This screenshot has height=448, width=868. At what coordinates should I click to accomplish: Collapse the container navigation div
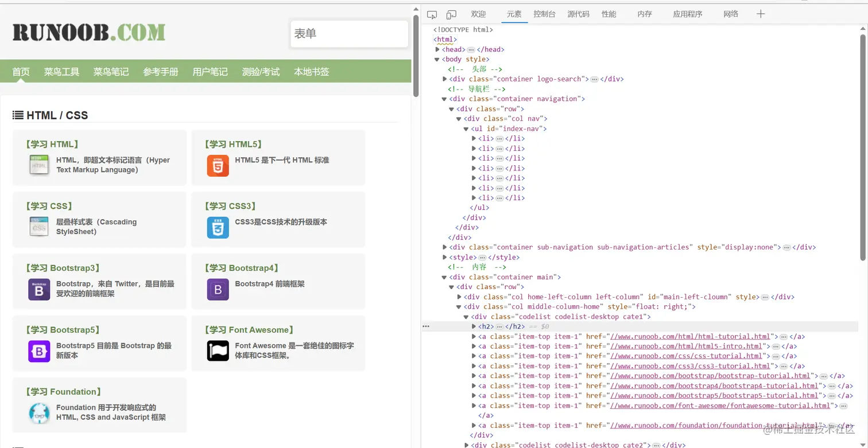[445, 99]
